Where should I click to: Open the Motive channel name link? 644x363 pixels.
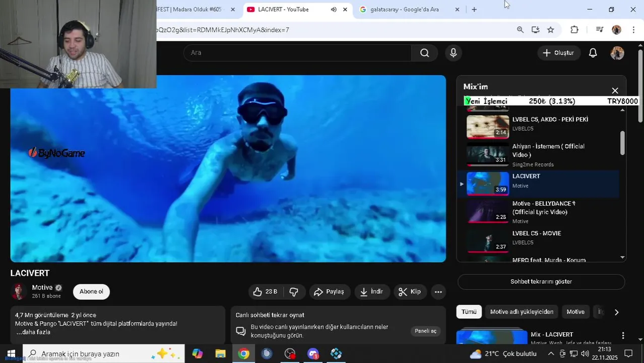point(42,287)
